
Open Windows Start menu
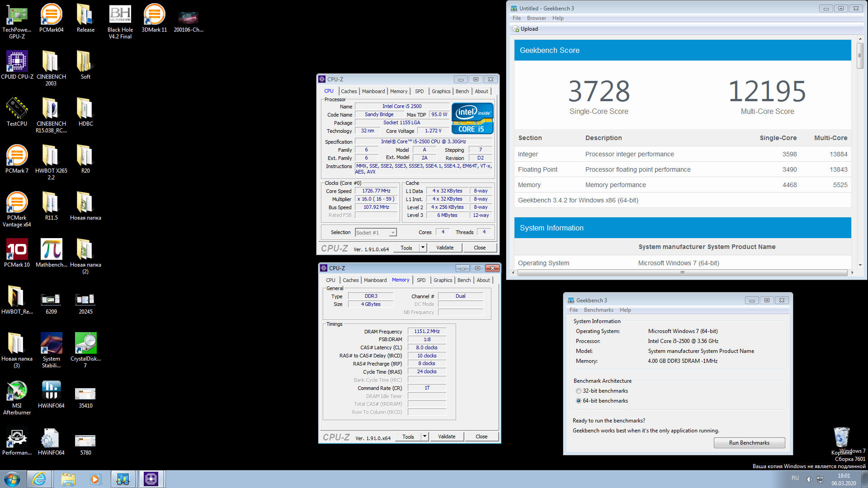(x=12, y=479)
